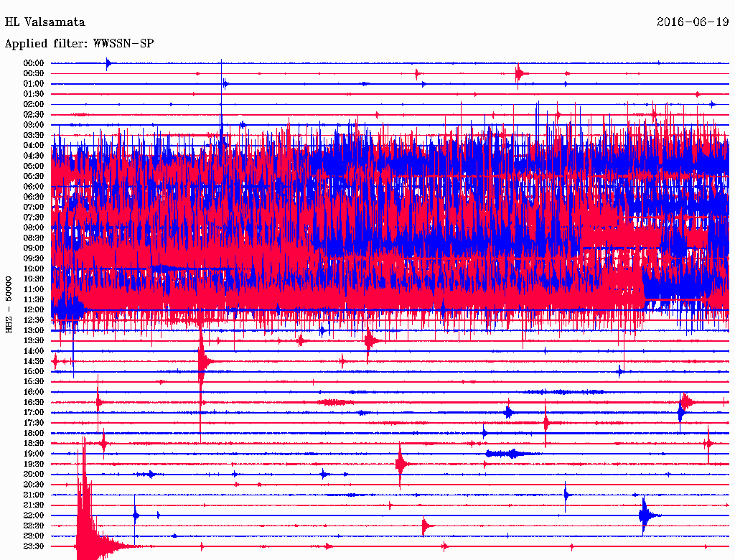The height and width of the screenshot is (560, 735).
Task: Click the '12:00' time label
Action: 34,309
